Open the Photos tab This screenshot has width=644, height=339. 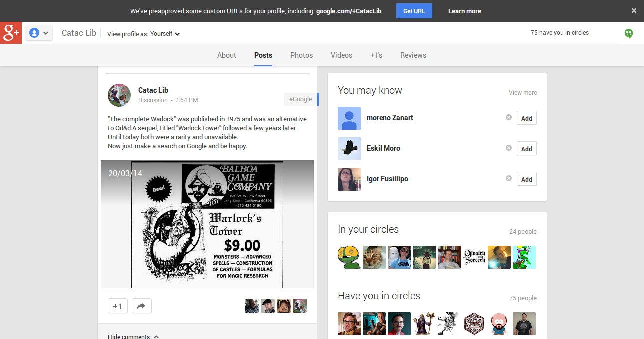tap(302, 55)
